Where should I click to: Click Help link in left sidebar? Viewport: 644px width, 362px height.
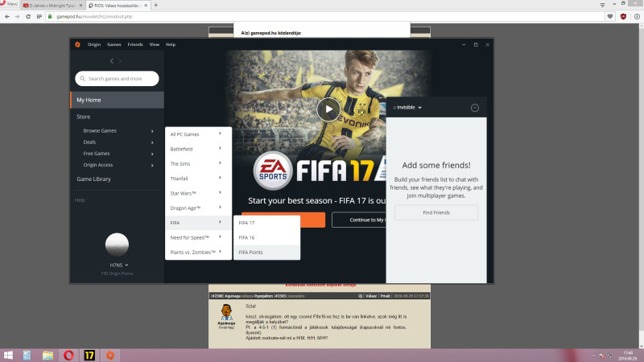pos(80,200)
